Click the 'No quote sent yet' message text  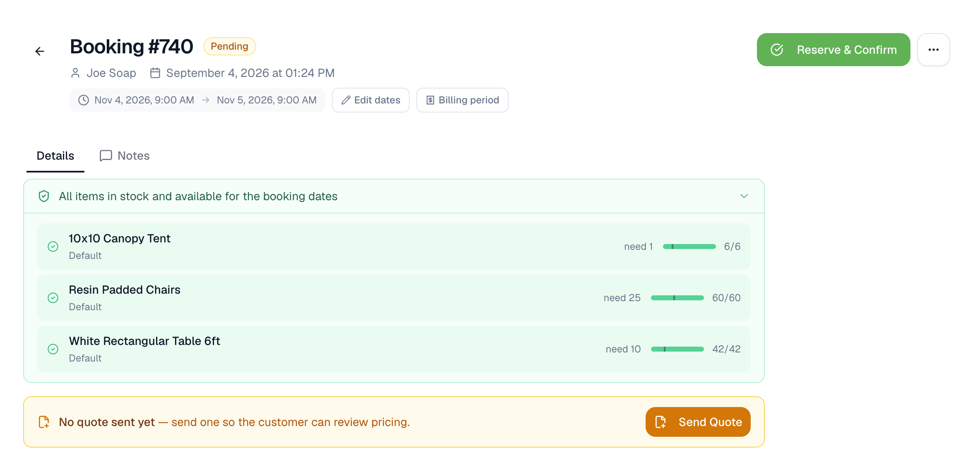[107, 422]
